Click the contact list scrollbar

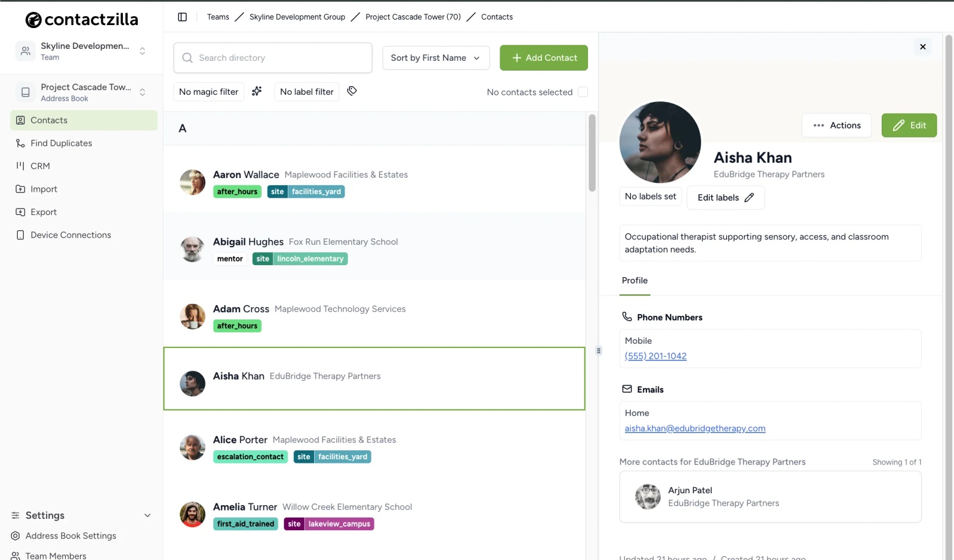coord(592,153)
